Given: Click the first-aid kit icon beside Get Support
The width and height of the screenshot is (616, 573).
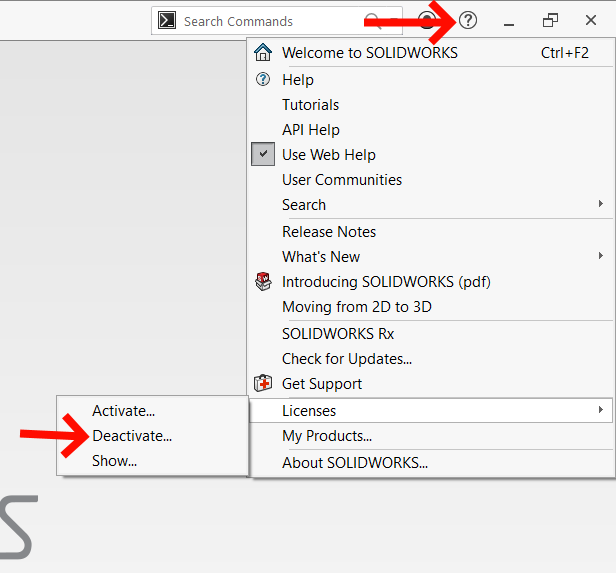Looking at the screenshot, I should point(263,383).
